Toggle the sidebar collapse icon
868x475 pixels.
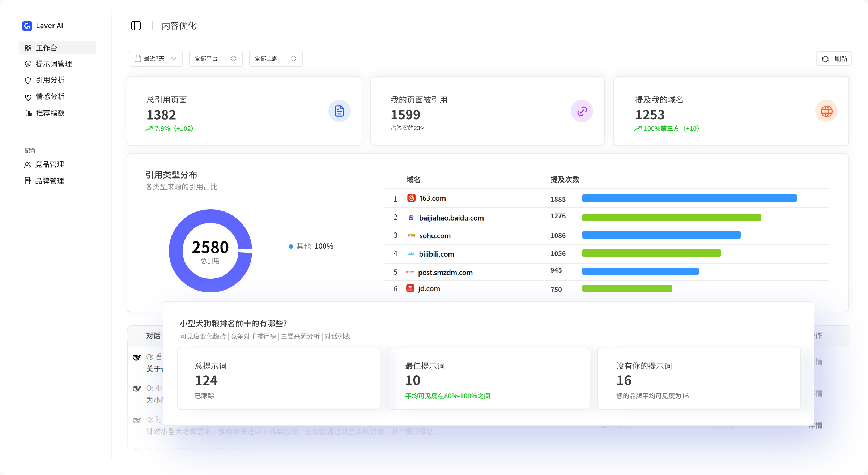pyautogui.click(x=136, y=26)
